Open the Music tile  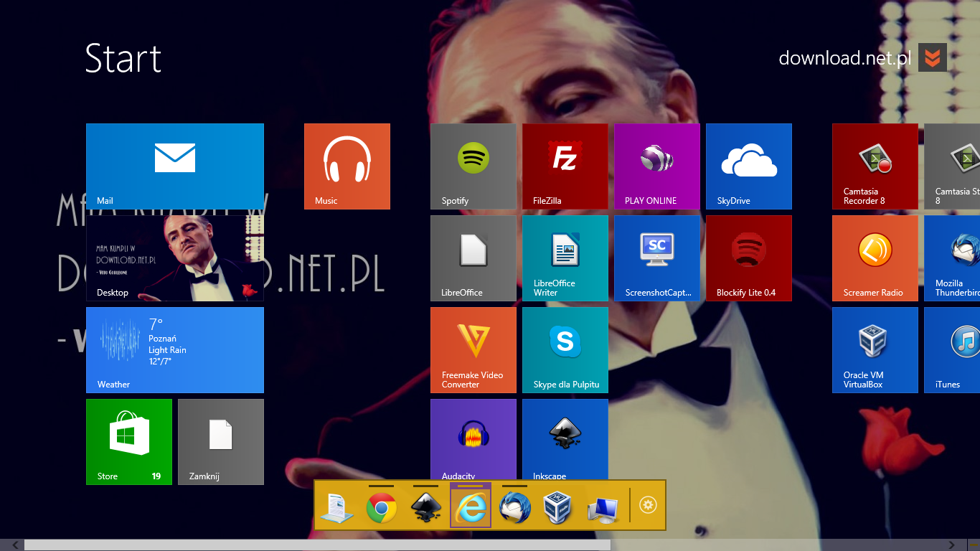(347, 166)
